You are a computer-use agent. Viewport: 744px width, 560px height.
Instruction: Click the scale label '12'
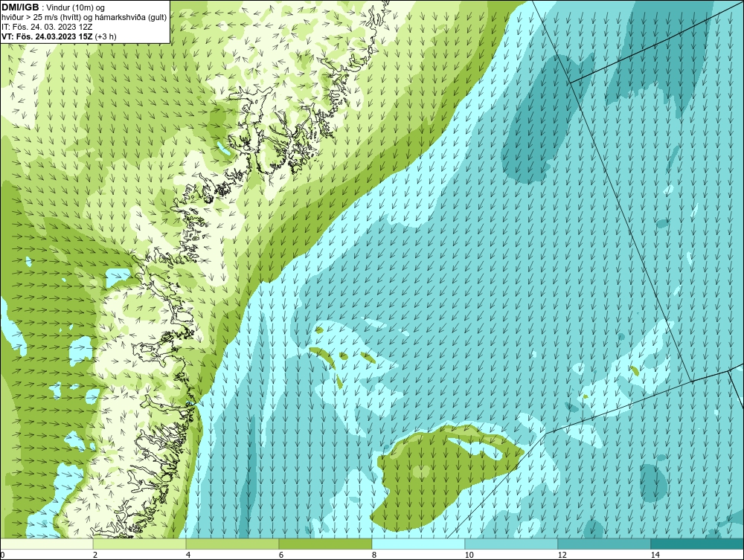tap(562, 555)
